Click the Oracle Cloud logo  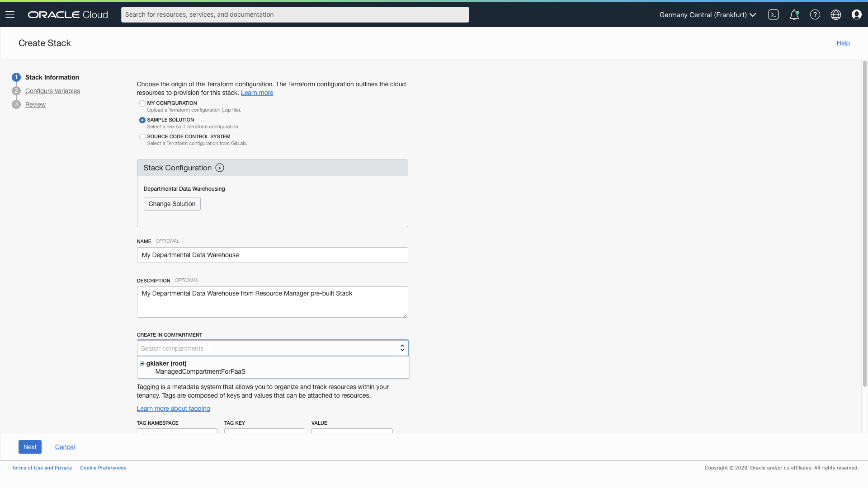[x=68, y=14]
